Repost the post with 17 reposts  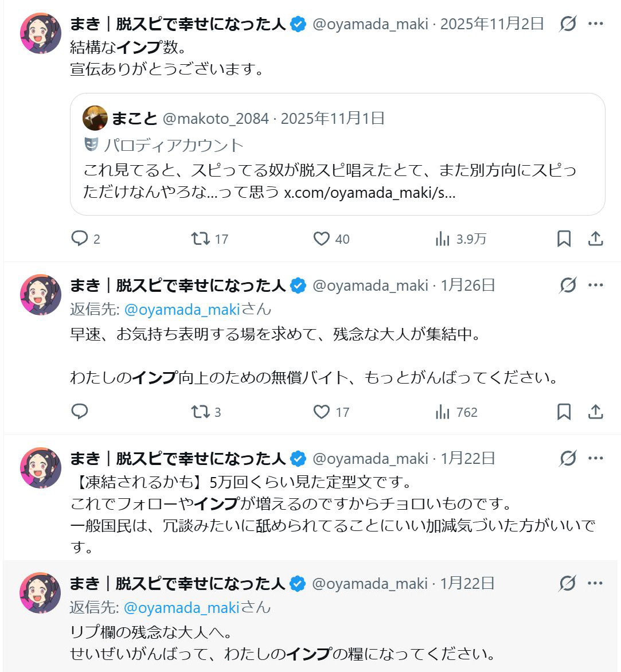[201, 239]
